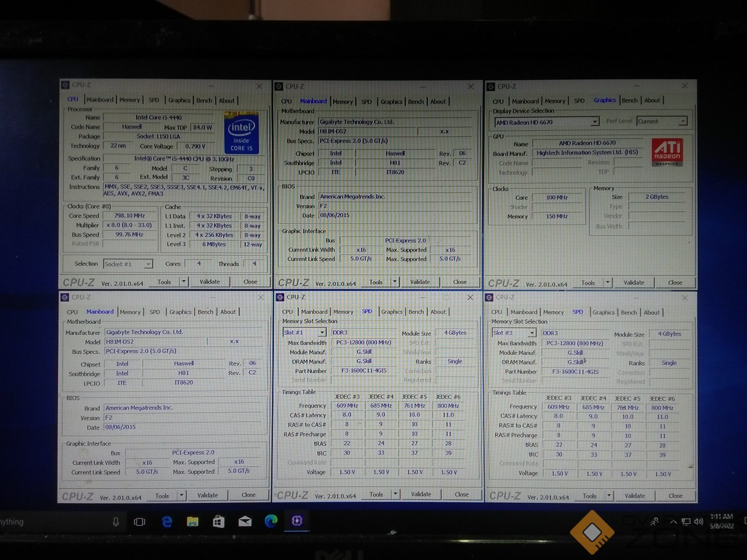
Task: Click the CPU-Z title icon of the Slot #3 window
Action: point(490,297)
